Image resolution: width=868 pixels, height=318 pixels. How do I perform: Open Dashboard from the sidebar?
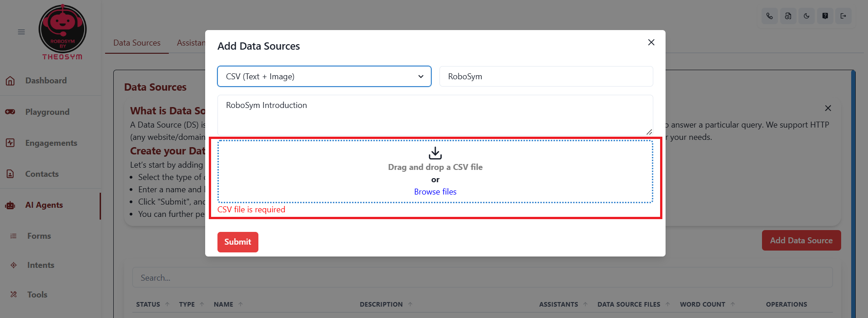(46, 81)
